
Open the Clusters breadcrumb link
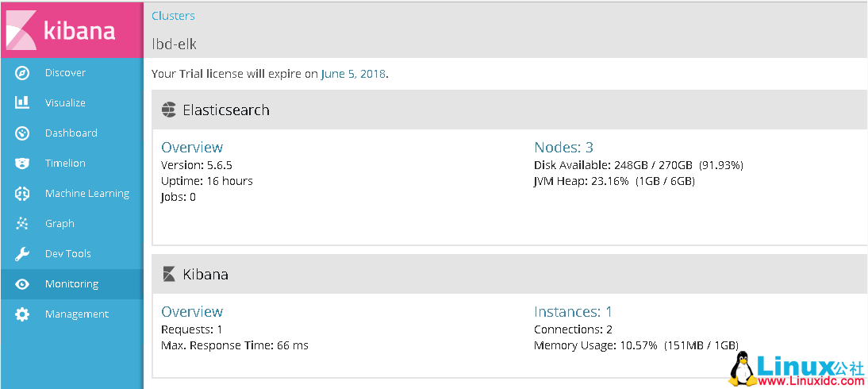point(173,16)
